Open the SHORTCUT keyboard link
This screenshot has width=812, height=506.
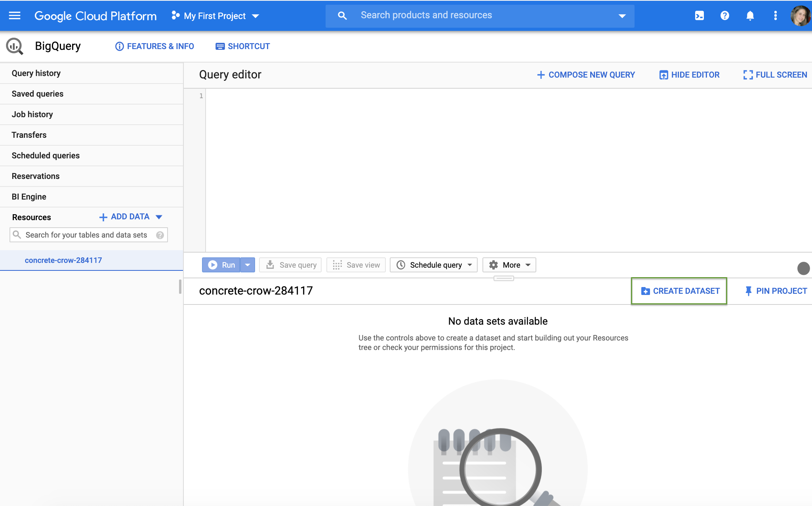point(242,46)
